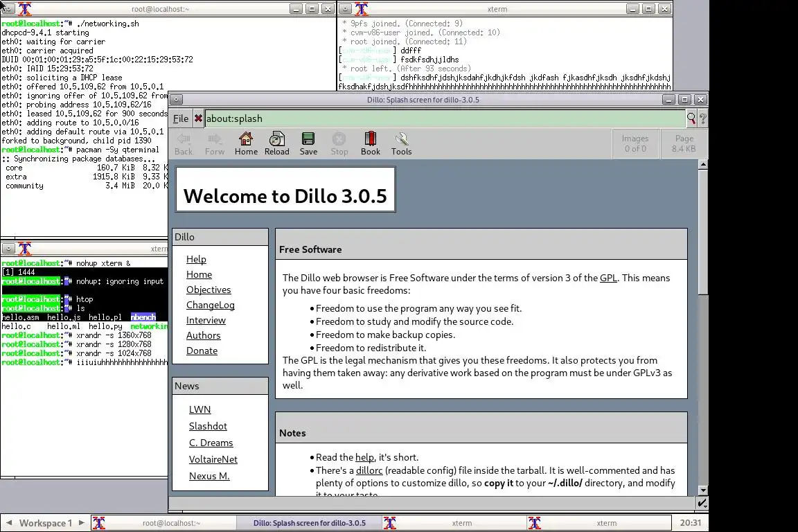Open the Tools menu icon in Dillo
The width and height of the screenshot is (798, 532).
click(402, 143)
